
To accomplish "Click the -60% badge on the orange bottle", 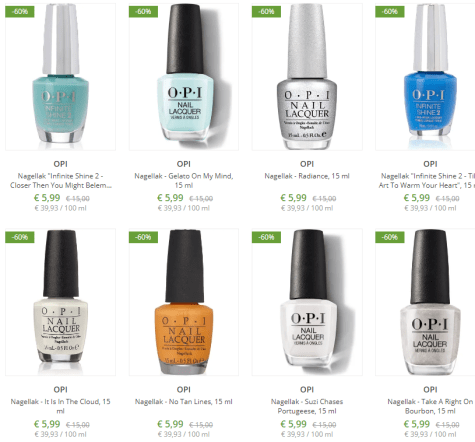I will pos(143,237).
